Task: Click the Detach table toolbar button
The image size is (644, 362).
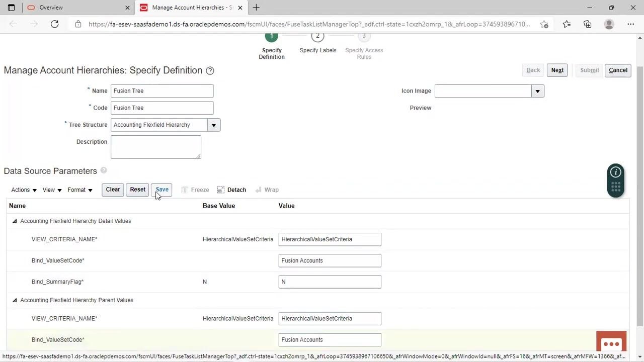Action: (x=231, y=190)
